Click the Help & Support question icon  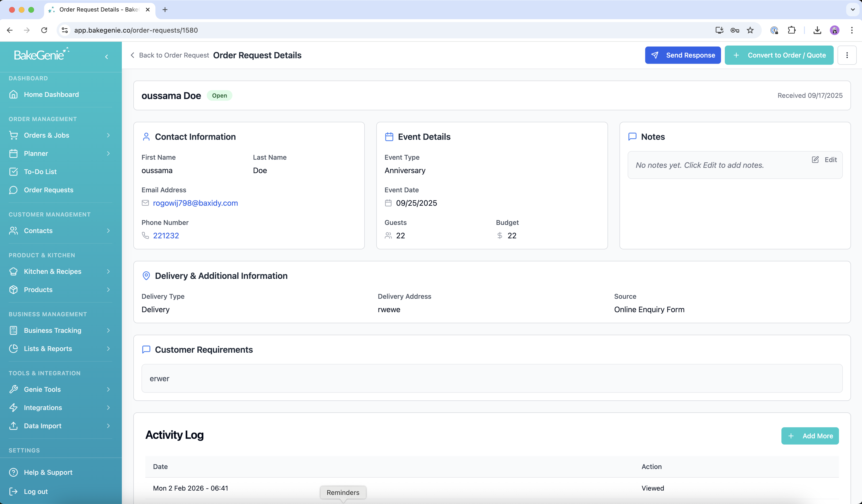point(13,472)
